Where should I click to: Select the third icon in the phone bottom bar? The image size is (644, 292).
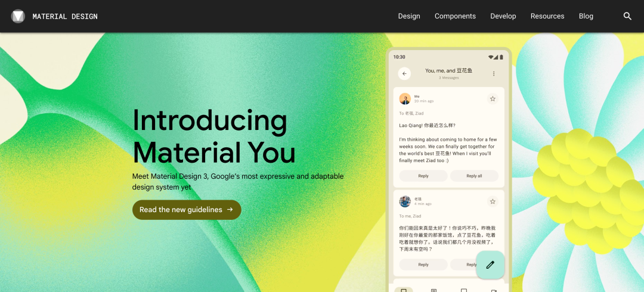point(464,290)
